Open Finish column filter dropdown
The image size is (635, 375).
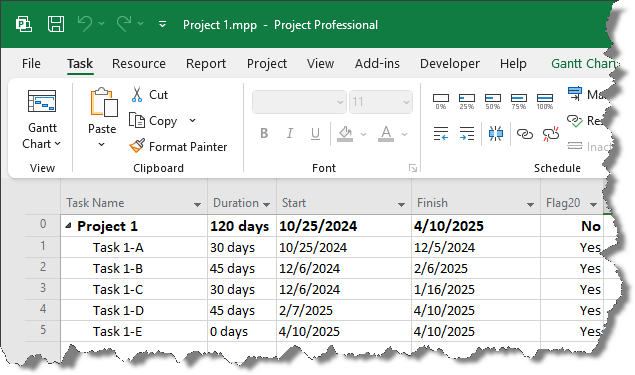[530, 205]
